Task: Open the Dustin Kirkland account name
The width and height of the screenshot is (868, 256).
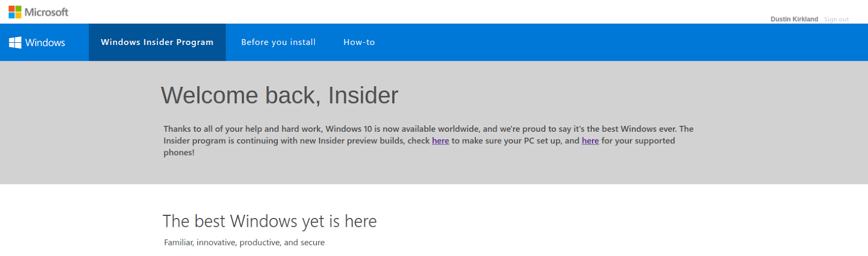Action: (794, 20)
